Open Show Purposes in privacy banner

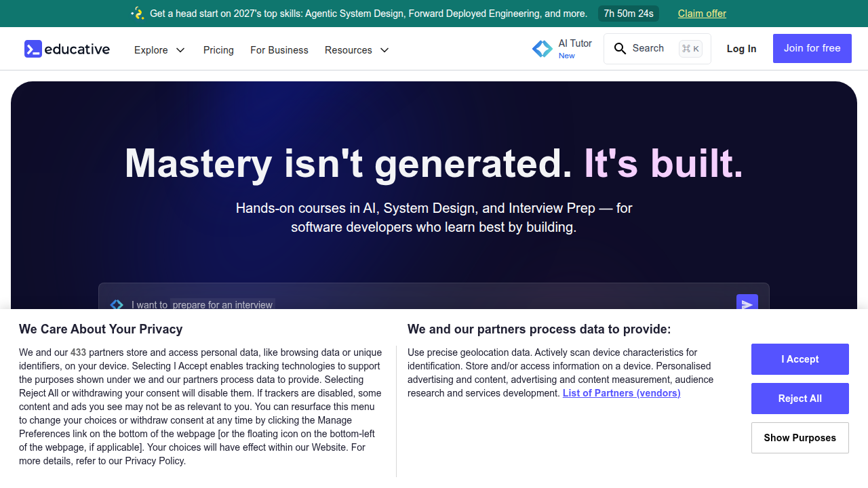point(800,438)
